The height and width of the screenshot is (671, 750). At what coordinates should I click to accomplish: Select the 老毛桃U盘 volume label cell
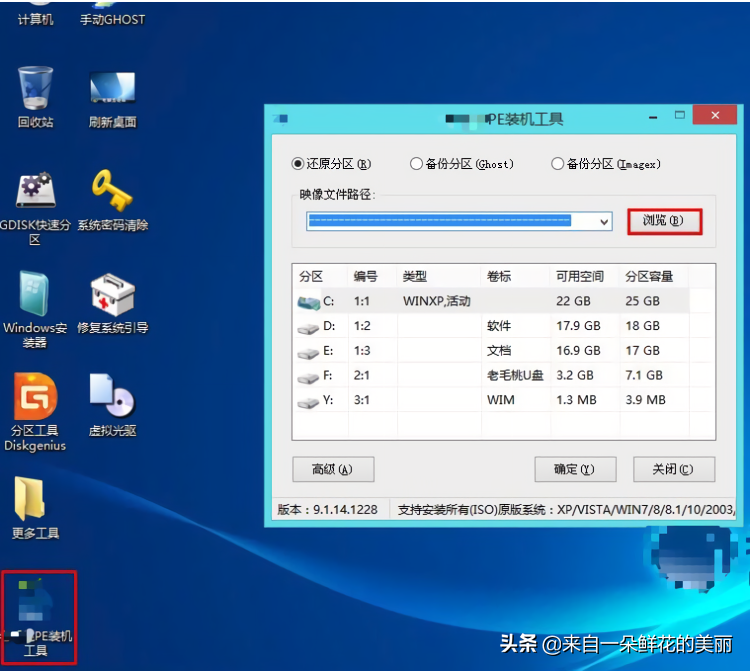click(515, 375)
